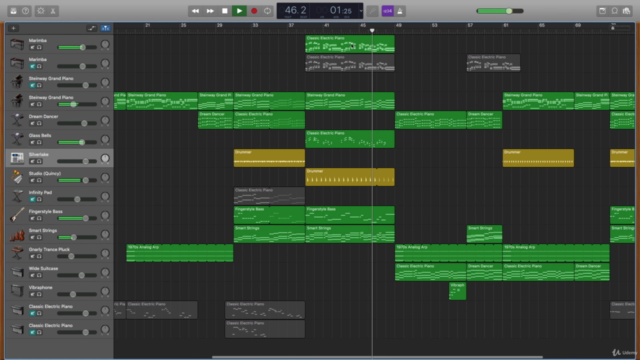640x360 pixels.
Task: Select the Dream Dancer track icon
Action: click(x=17, y=120)
